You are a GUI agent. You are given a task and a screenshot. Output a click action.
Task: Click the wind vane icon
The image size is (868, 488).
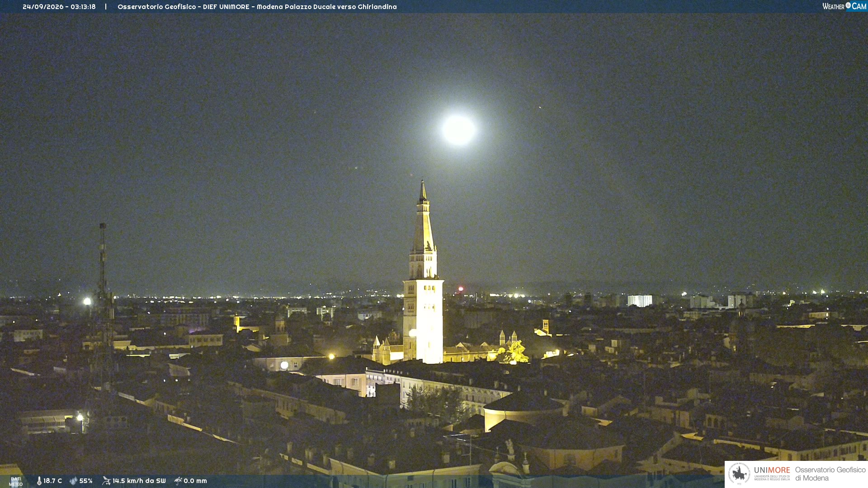(x=106, y=481)
